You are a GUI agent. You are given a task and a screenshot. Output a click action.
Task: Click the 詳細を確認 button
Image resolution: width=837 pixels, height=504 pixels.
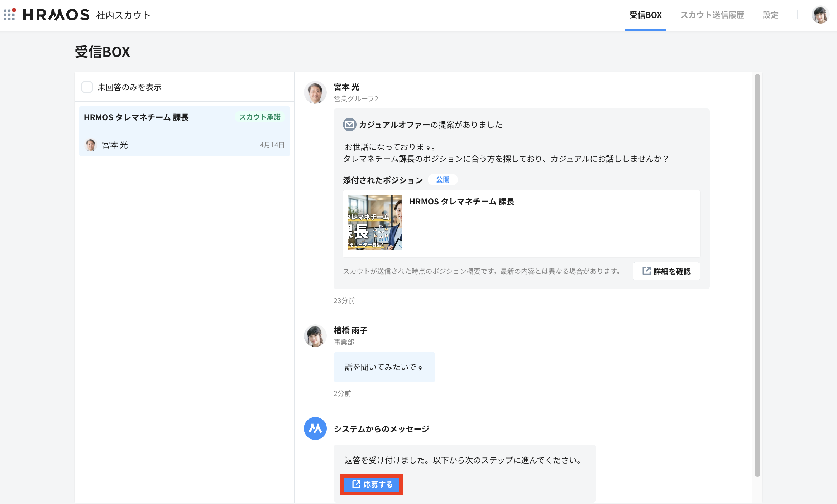pos(666,271)
